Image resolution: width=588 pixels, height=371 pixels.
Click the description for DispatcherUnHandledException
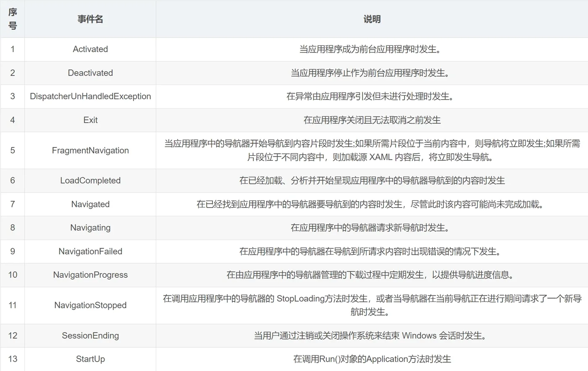(372, 96)
